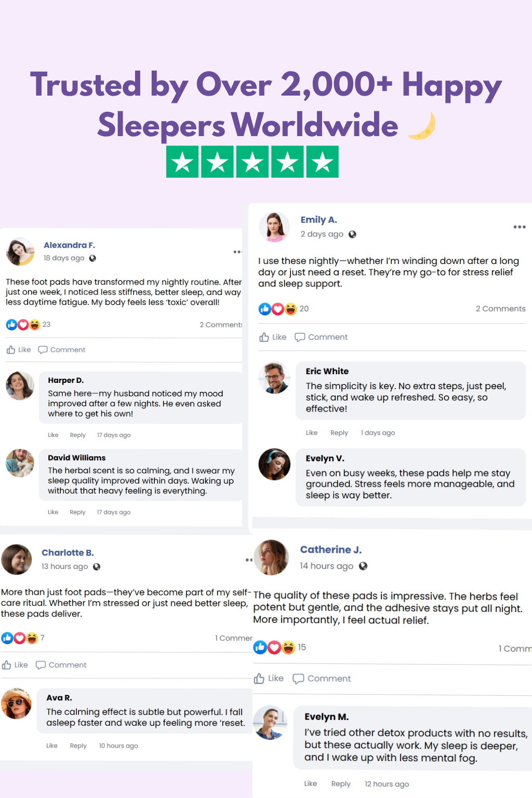Toggle Like on Eric White's comment

(x=312, y=433)
